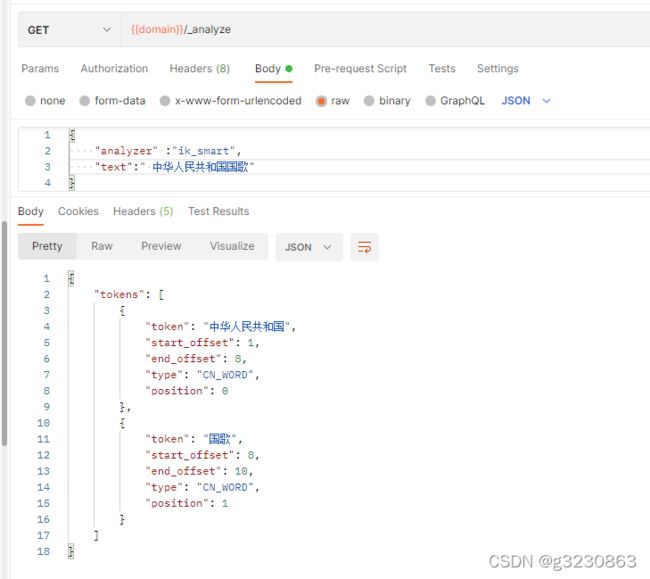The height and width of the screenshot is (579, 650).
Task: Click the first token value 中华人民共和国
Action: 247,327
